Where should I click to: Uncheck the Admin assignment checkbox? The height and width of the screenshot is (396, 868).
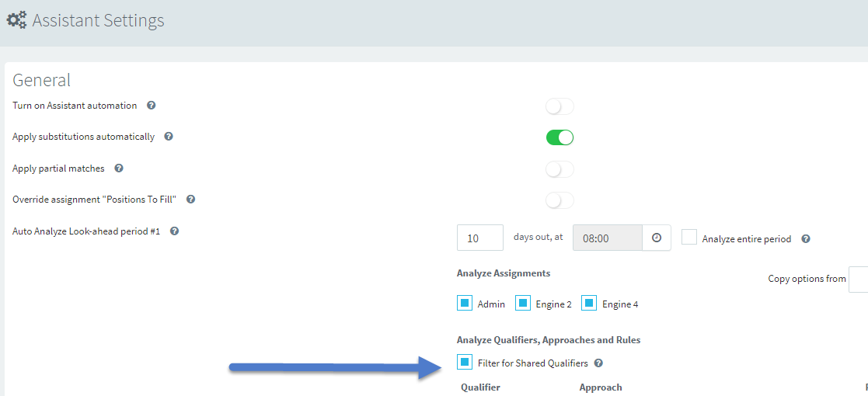[465, 303]
